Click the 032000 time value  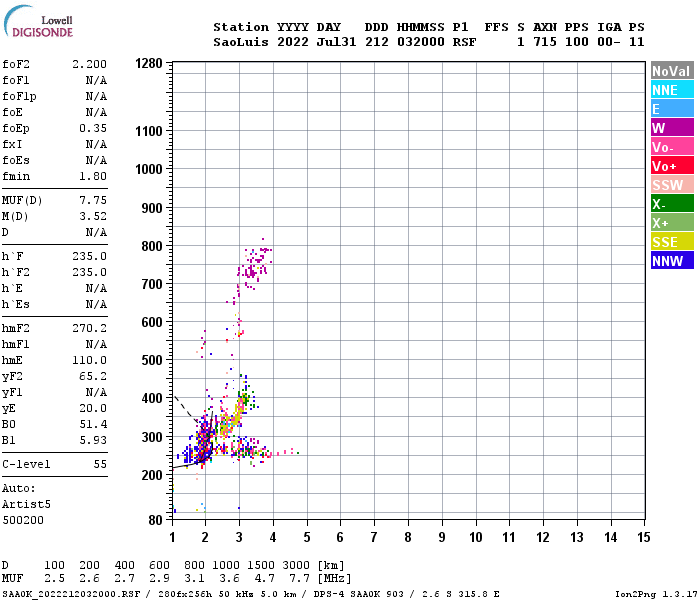click(421, 42)
